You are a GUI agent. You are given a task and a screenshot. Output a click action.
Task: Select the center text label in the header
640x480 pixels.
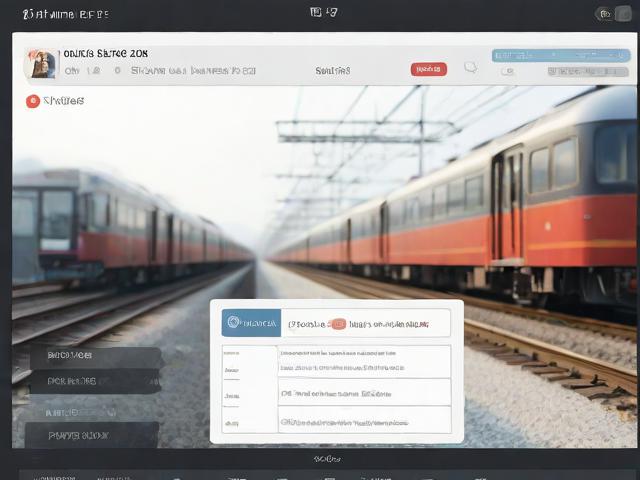point(332,71)
